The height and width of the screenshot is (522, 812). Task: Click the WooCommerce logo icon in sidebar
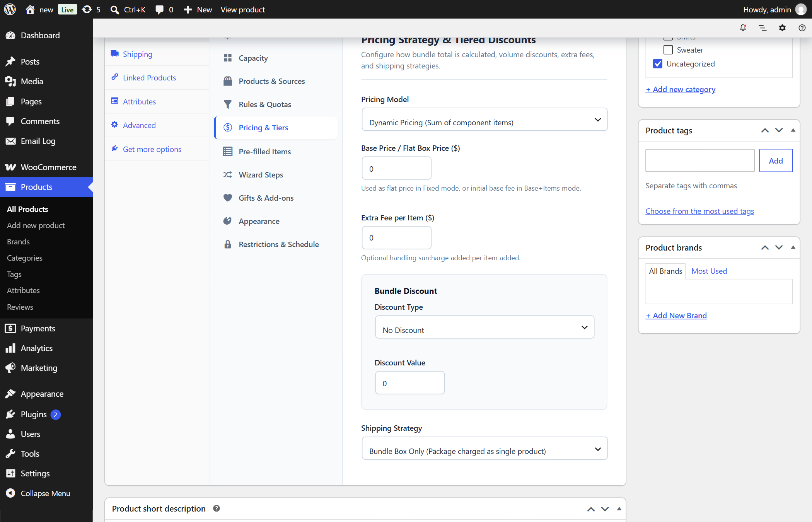10,167
